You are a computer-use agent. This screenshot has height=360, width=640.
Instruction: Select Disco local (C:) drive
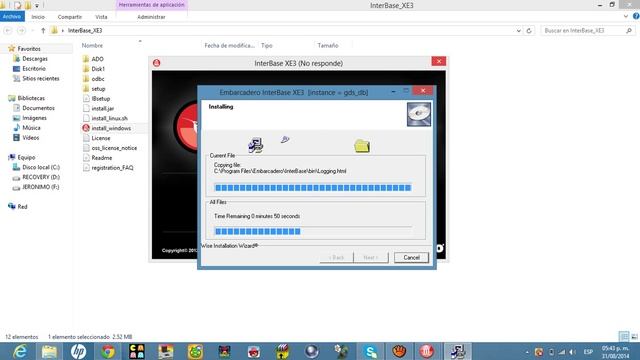click(x=41, y=167)
